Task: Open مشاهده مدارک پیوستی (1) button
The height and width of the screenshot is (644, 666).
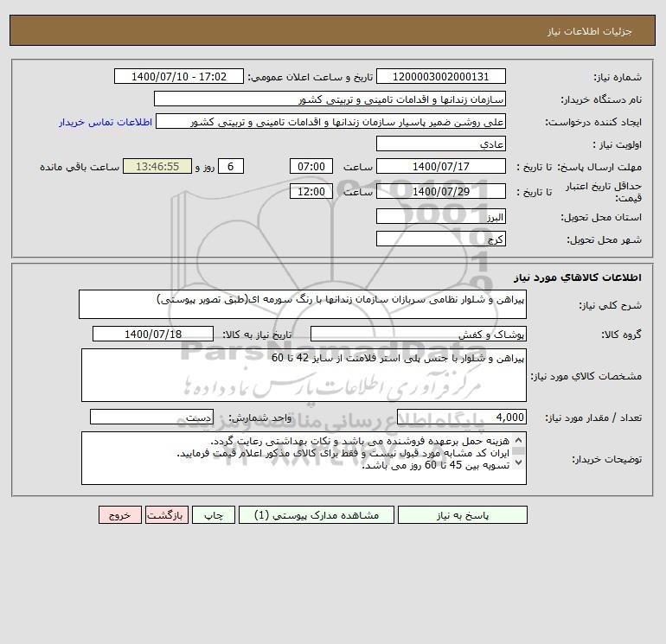Action: (317, 515)
